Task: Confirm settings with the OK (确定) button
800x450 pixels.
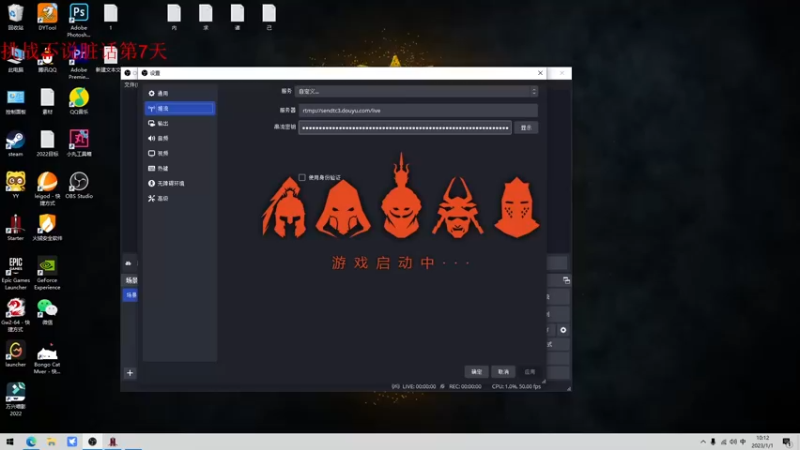Action: tap(477, 372)
